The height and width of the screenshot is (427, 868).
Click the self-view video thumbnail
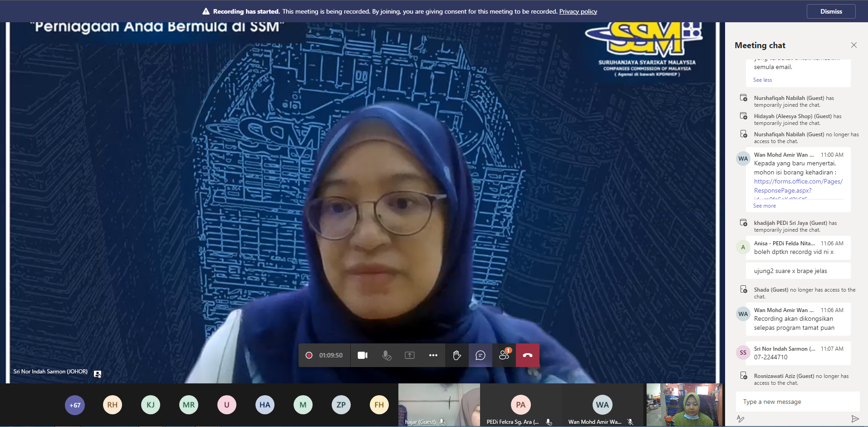[x=684, y=405]
